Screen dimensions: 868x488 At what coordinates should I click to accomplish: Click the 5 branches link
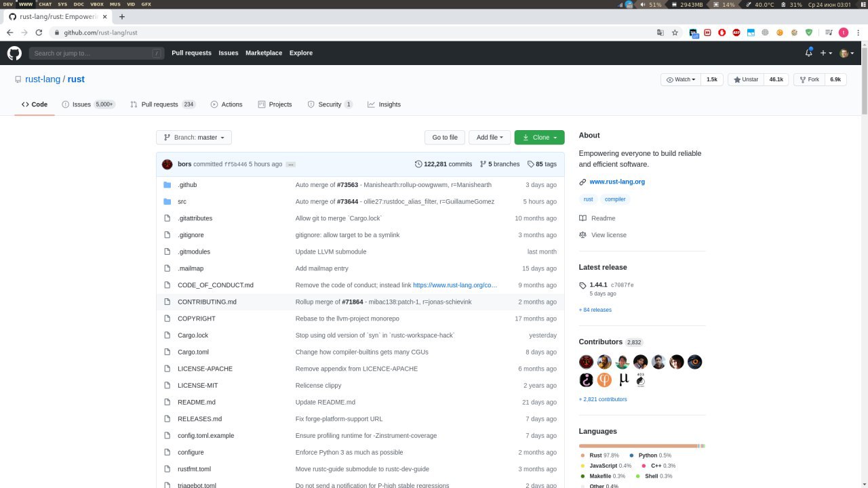(500, 164)
